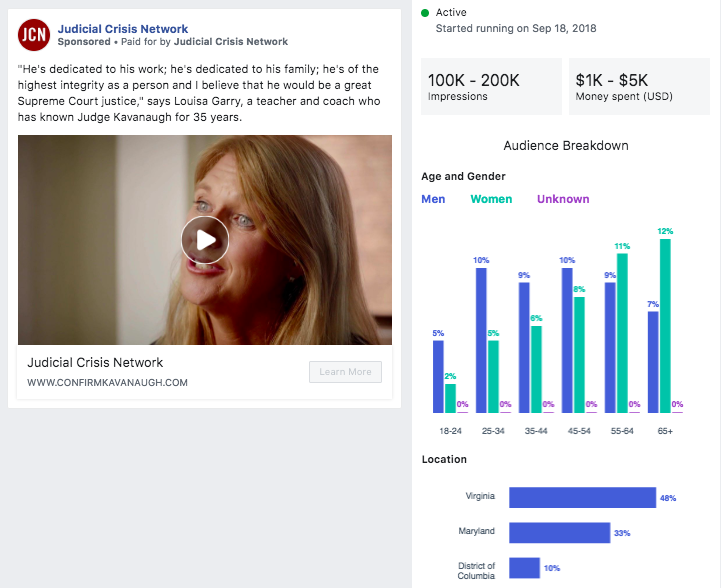Image resolution: width=721 pixels, height=588 pixels.
Task: Click the Judicial Crisis Network payer name after 'Paid for by'
Action: point(231,42)
